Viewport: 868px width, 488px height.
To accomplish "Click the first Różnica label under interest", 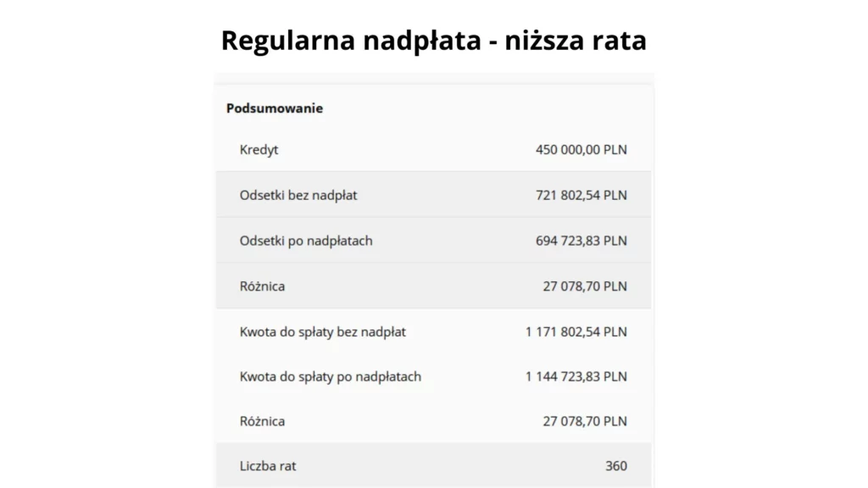I will 263,286.
